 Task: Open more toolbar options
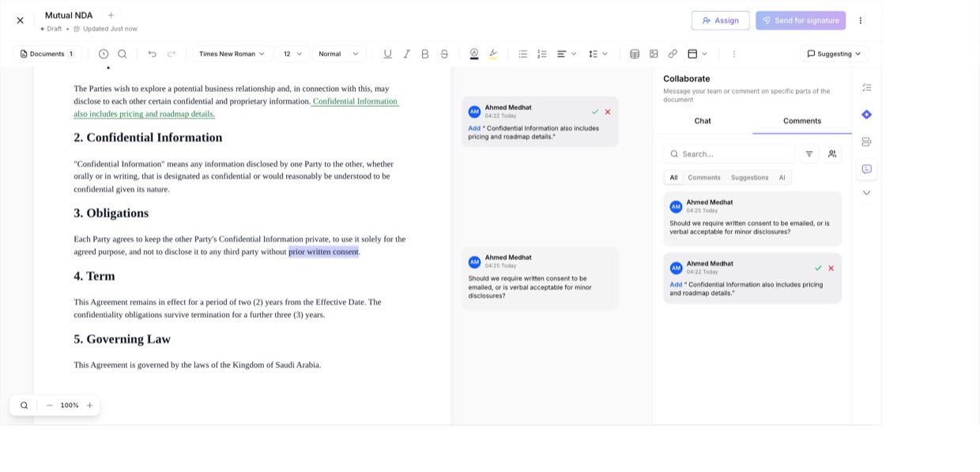pos(734,54)
